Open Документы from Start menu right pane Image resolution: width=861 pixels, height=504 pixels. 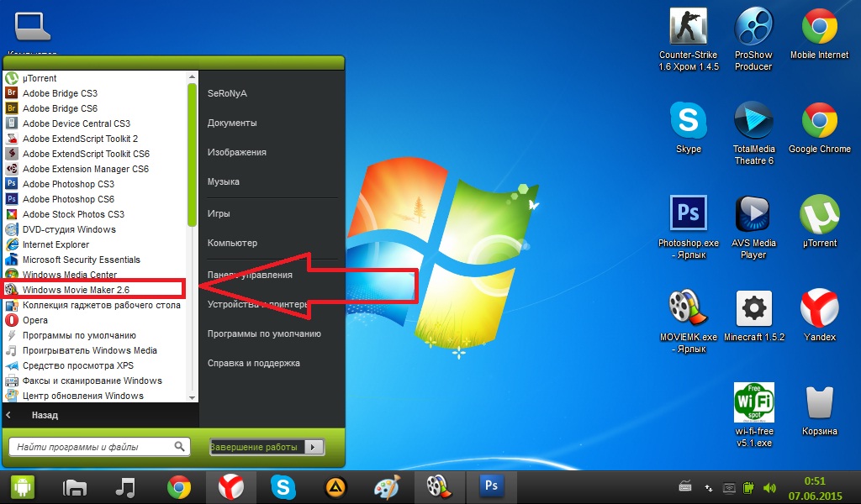(232, 123)
